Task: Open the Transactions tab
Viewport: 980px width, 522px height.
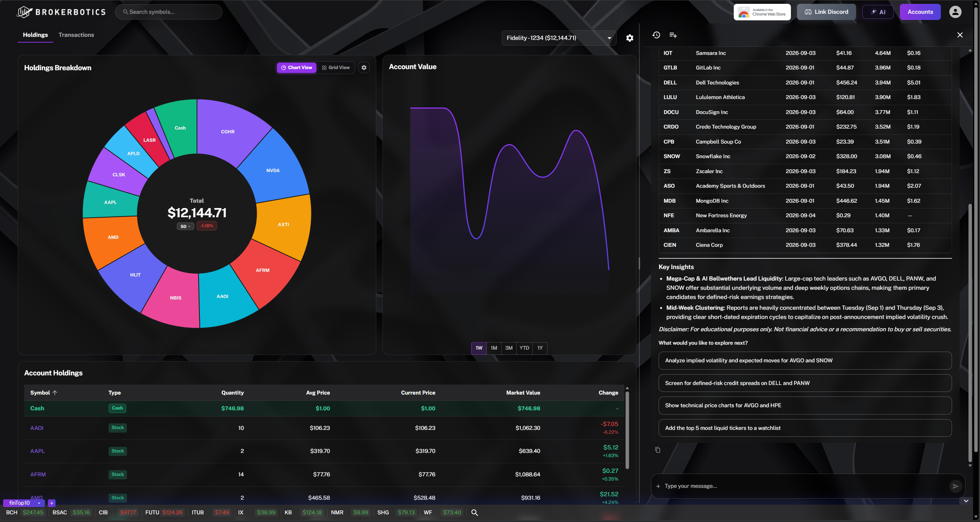Action: pos(76,35)
